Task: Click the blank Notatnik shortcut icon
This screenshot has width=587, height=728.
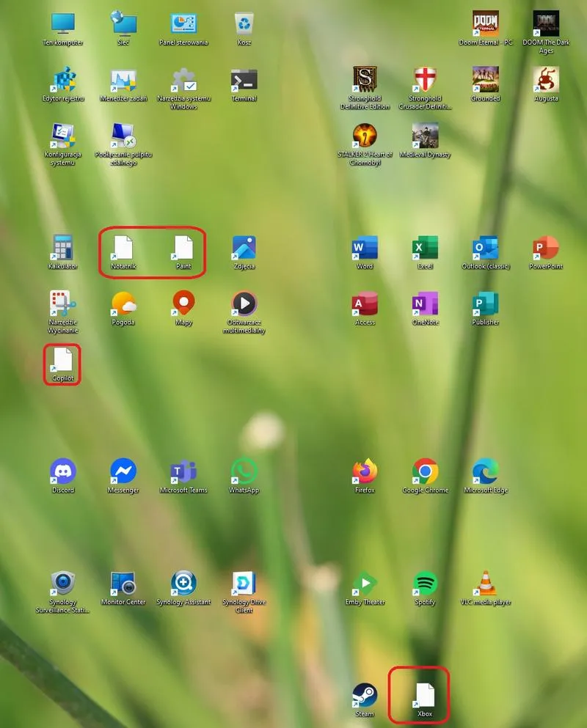Action: tap(123, 248)
